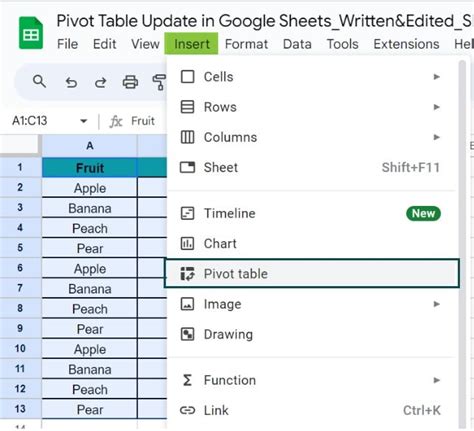Open the Format menu
This screenshot has width=474, height=431.
[x=246, y=44]
